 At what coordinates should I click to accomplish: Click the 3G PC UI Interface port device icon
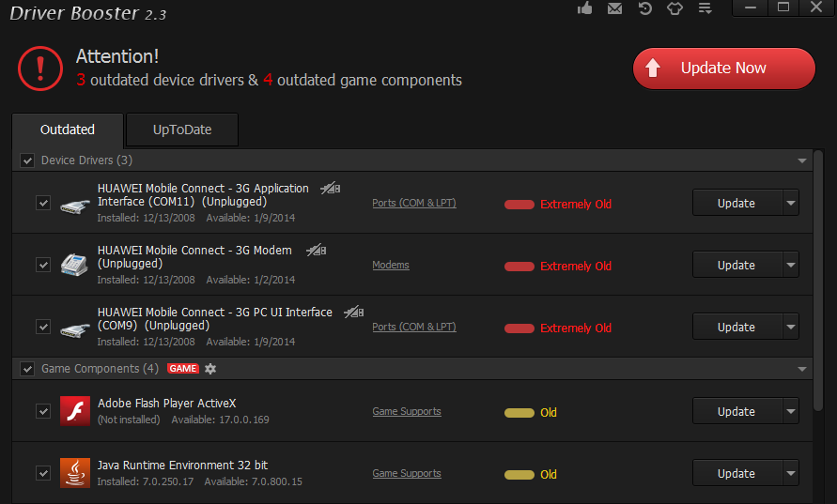click(75, 328)
